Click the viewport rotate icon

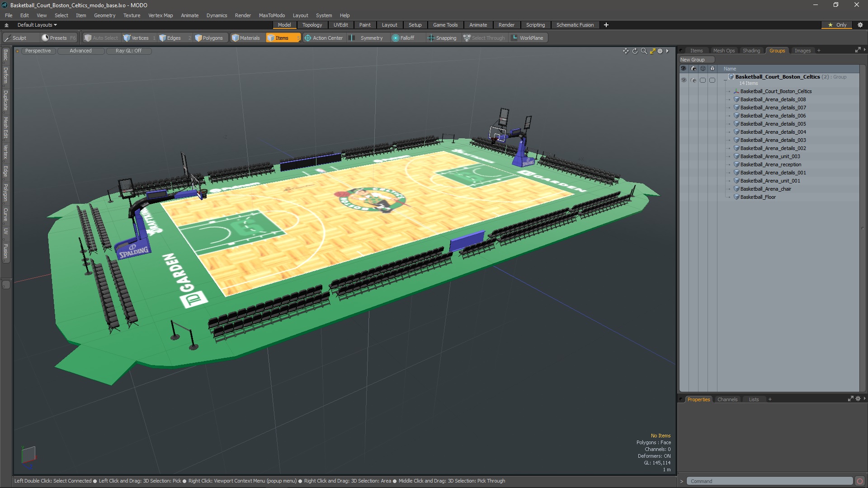pyautogui.click(x=635, y=51)
